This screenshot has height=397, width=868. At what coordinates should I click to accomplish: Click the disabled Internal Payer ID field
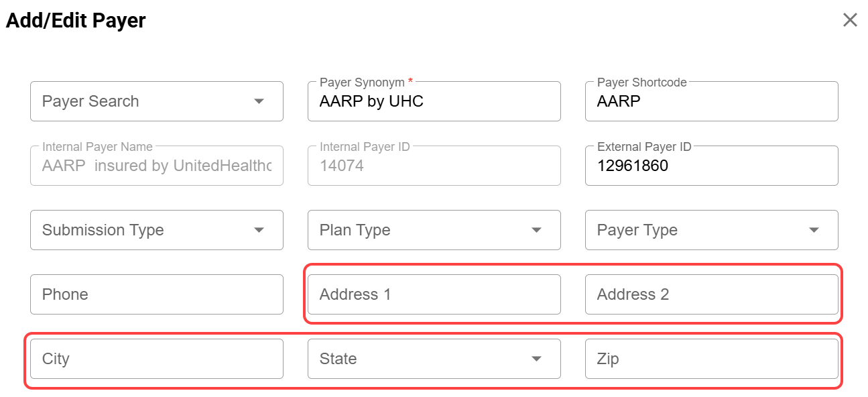[x=434, y=166]
